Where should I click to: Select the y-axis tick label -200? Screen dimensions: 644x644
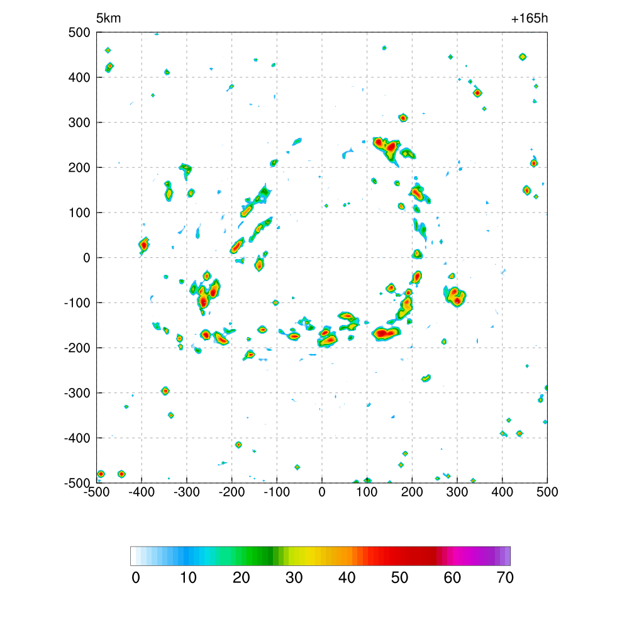pyautogui.click(x=77, y=348)
